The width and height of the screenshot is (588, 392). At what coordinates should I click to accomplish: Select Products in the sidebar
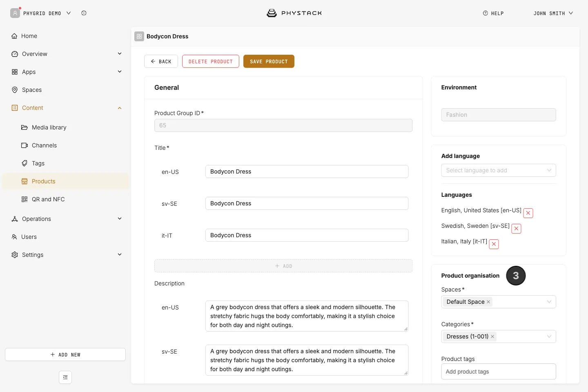65,181
